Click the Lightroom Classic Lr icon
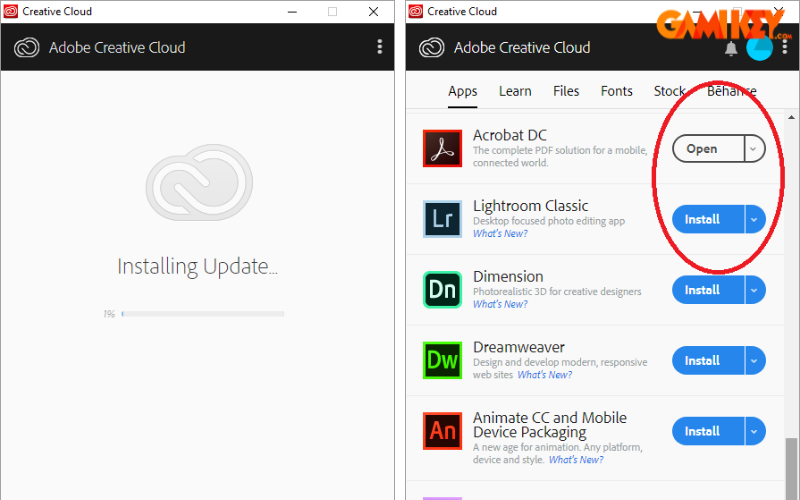 (442, 219)
